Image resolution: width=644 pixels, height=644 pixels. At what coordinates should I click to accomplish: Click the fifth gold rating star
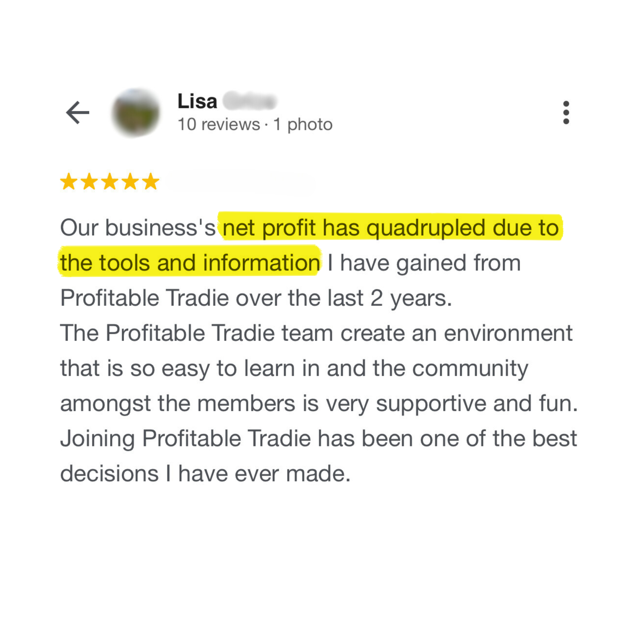pyautogui.click(x=151, y=181)
